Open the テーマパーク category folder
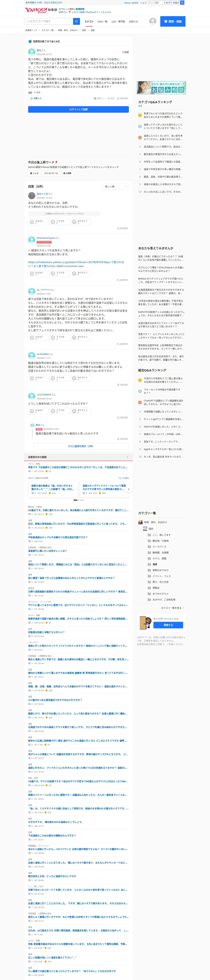Image resolution: width=210 pixels, height=980 pixels. coord(159,546)
